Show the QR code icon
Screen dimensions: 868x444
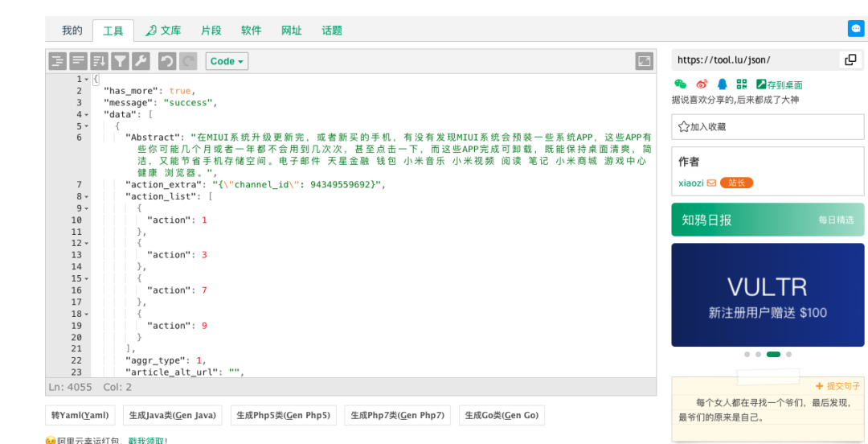coord(742,84)
